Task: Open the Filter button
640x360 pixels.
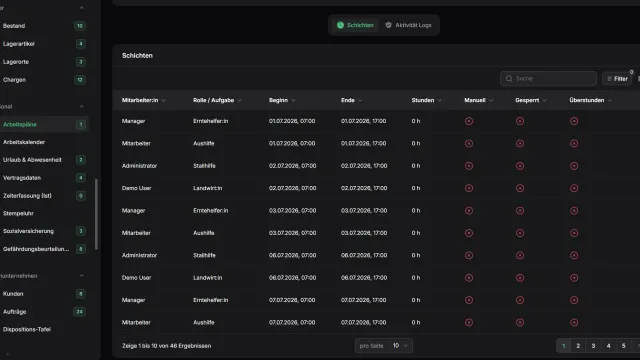Action: [617, 78]
